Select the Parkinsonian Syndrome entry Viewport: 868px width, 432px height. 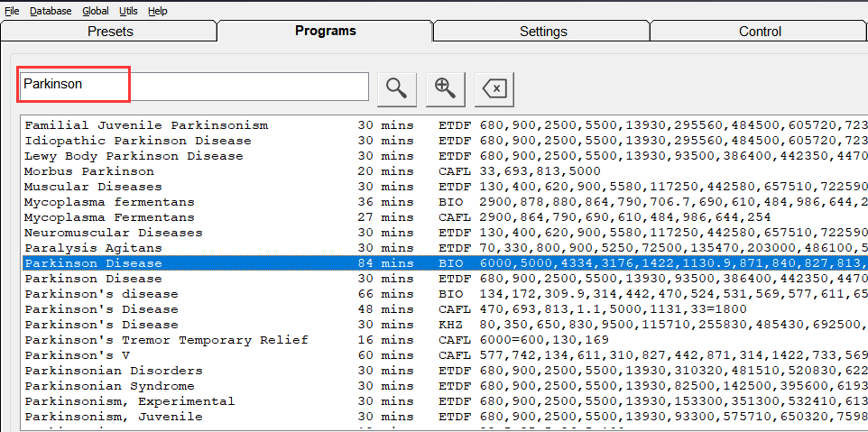coord(109,386)
